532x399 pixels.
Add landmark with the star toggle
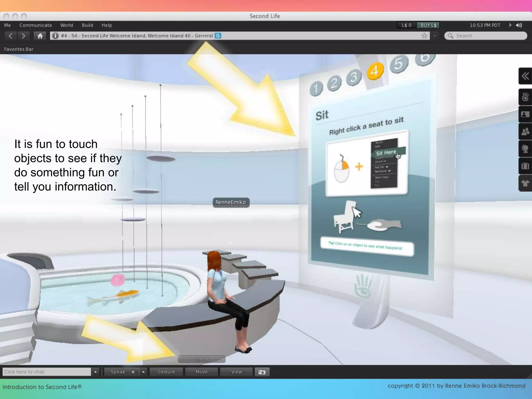pos(424,36)
